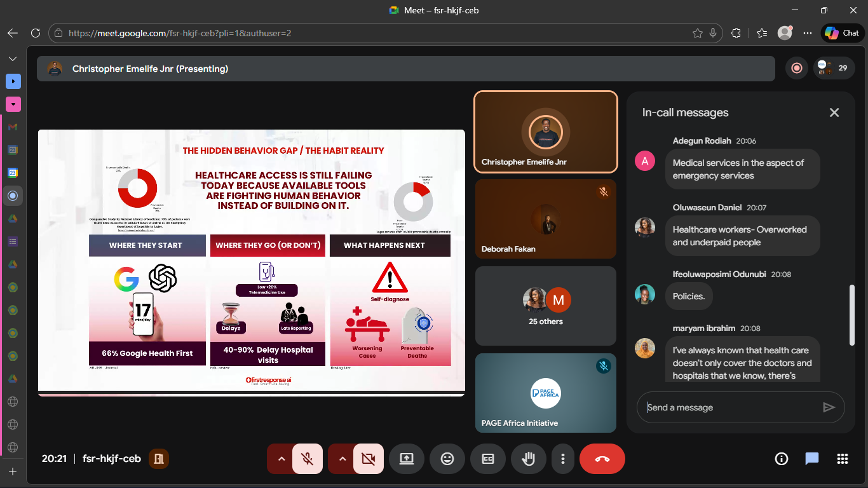
Task: Click the Present now screen-share icon
Action: [x=407, y=459]
